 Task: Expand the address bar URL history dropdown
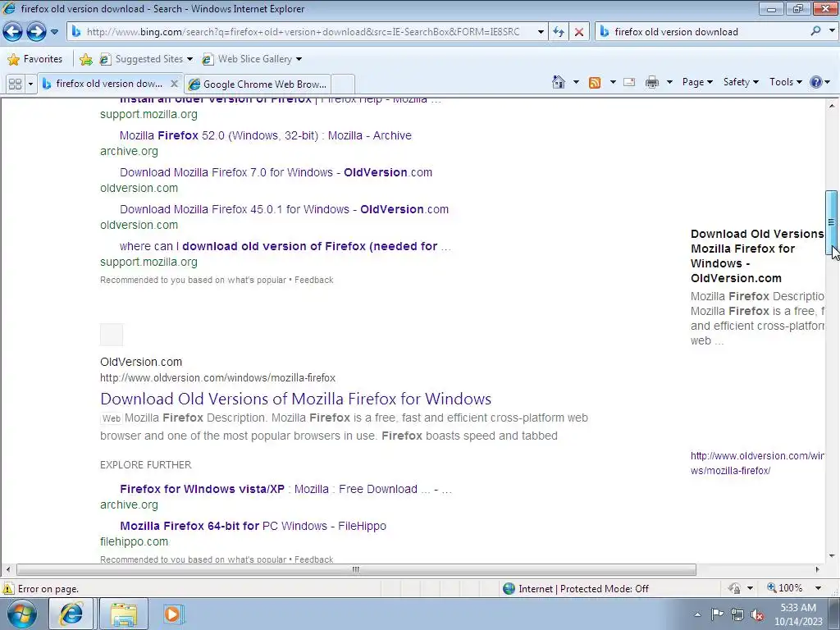tap(541, 32)
